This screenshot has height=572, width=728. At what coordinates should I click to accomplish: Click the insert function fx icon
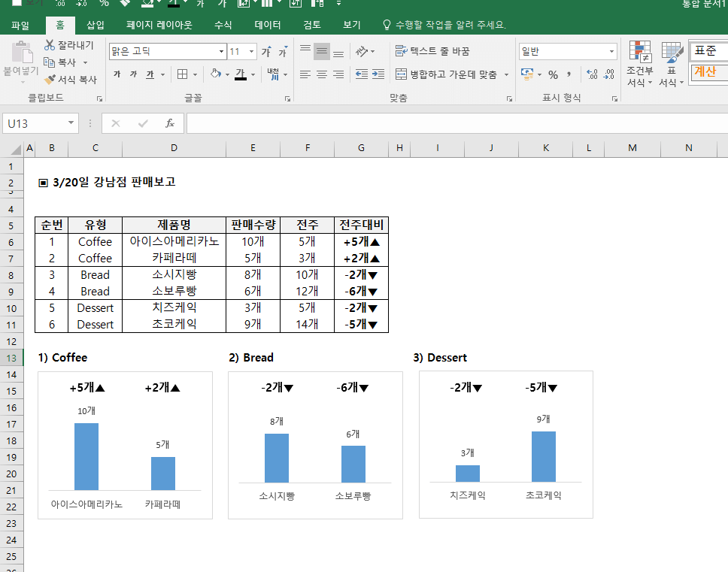[x=170, y=123]
